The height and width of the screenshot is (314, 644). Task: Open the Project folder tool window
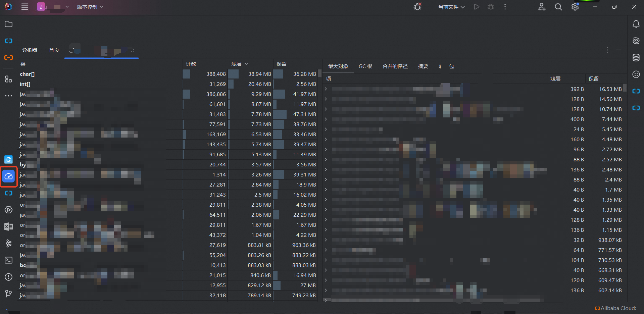[9, 24]
